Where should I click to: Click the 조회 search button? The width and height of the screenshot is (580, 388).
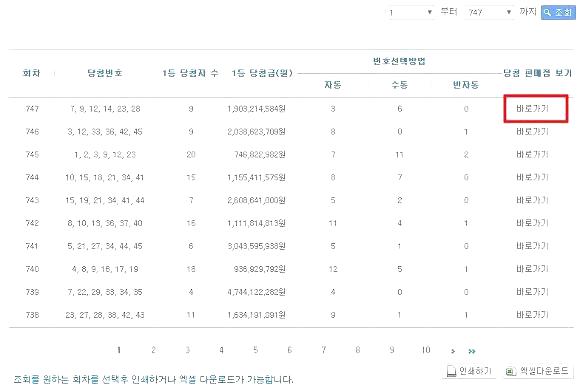[x=558, y=12]
